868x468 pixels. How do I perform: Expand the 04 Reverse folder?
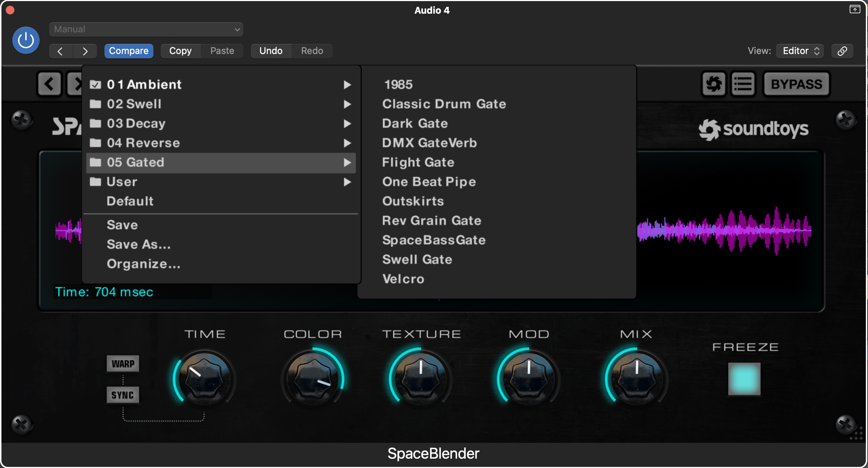[221, 143]
